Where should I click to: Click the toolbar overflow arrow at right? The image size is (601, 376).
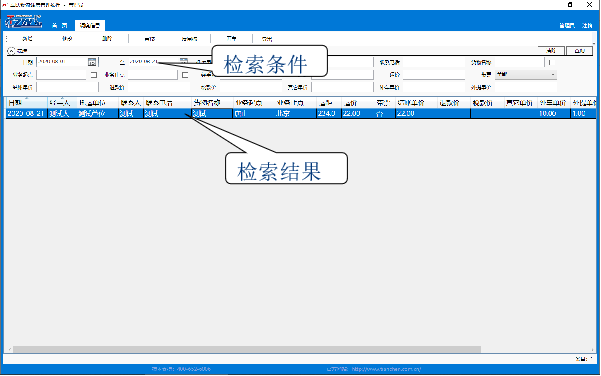594,39
